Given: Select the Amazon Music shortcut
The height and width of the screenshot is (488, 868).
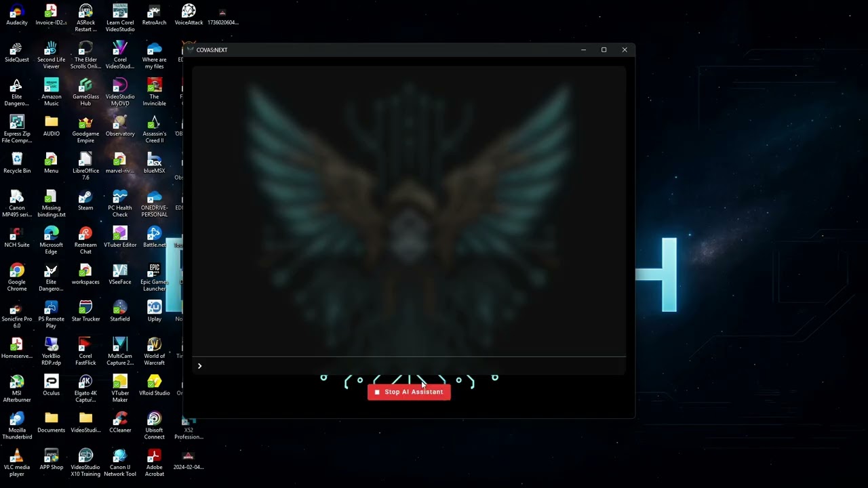Looking at the screenshot, I should [51, 92].
